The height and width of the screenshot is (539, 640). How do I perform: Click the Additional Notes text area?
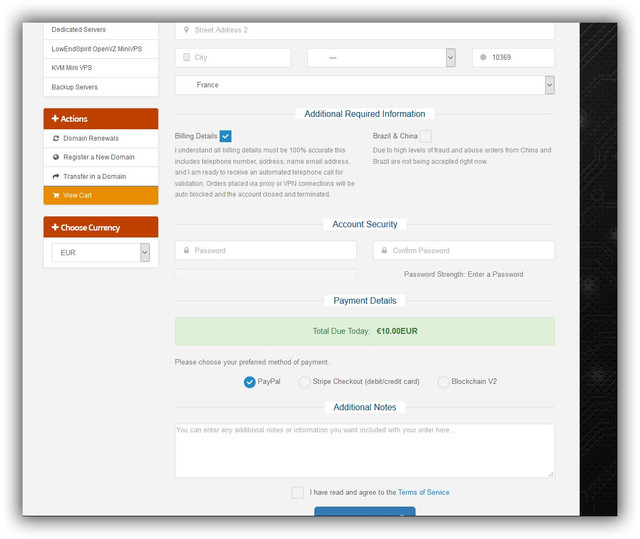pyautogui.click(x=364, y=450)
